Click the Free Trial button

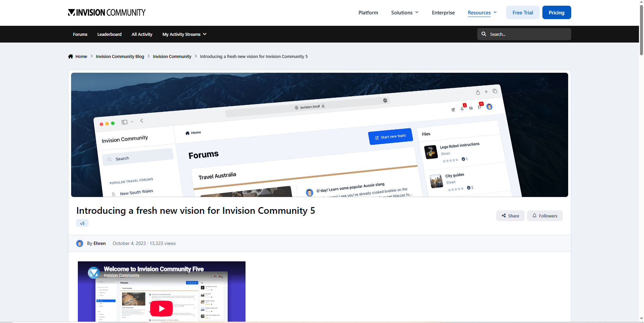(523, 12)
